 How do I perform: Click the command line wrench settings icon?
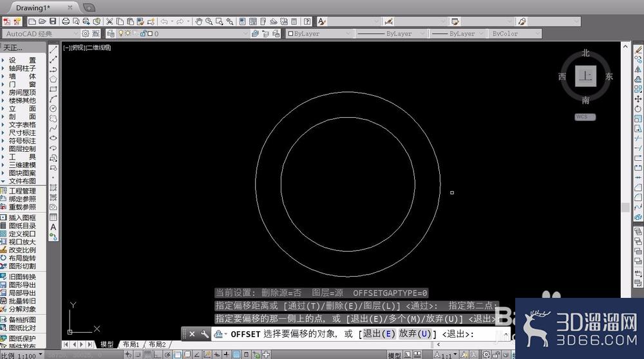tap(204, 334)
